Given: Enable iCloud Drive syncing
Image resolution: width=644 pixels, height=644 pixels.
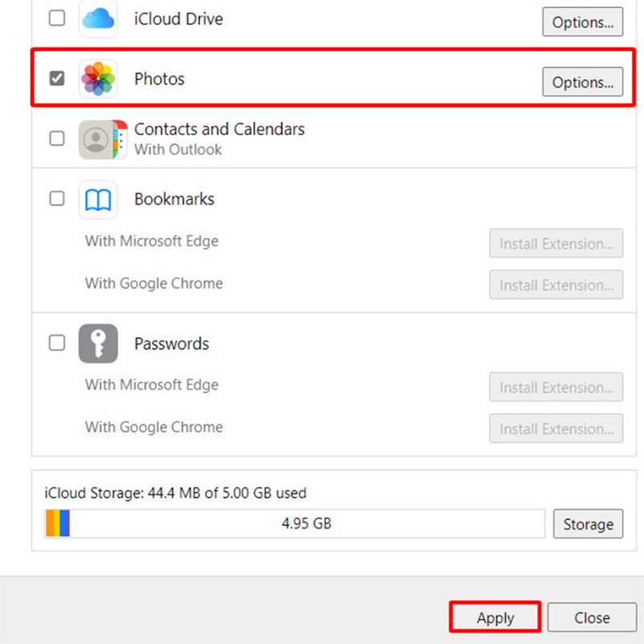Looking at the screenshot, I should pyautogui.click(x=57, y=18).
